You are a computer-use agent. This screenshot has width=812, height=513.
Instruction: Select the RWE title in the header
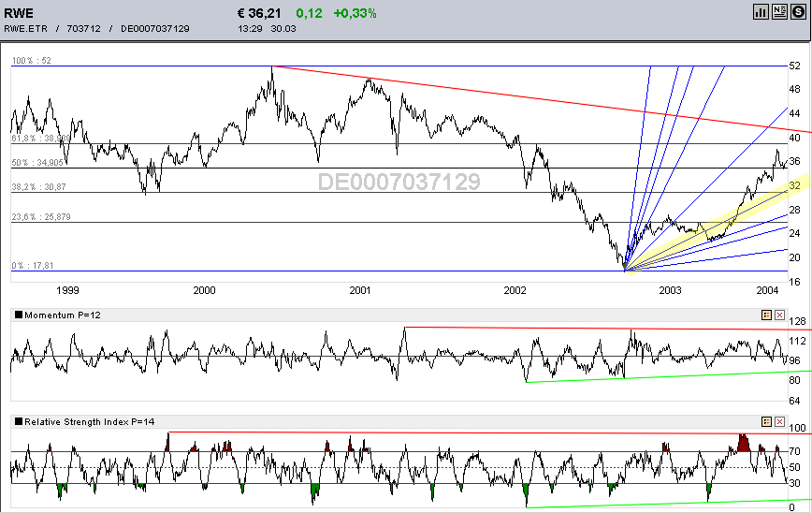click(19, 13)
